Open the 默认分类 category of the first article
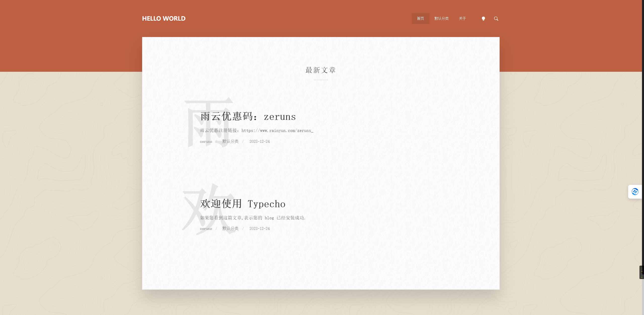This screenshot has width=644, height=315. pos(230,142)
